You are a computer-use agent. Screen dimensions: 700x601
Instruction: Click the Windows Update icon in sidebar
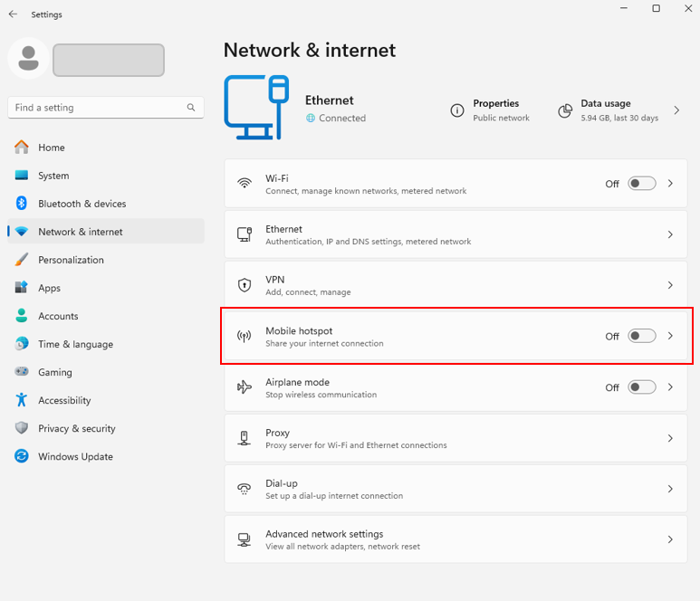[22, 456]
